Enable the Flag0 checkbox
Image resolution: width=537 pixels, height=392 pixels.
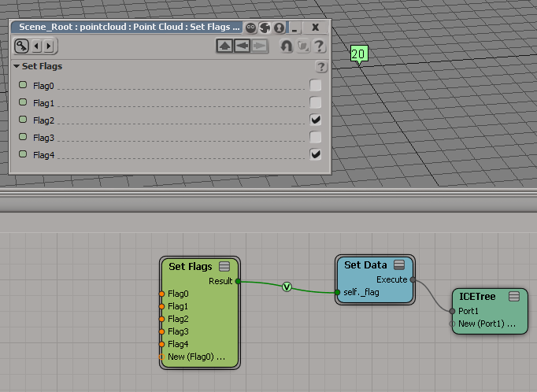(316, 85)
